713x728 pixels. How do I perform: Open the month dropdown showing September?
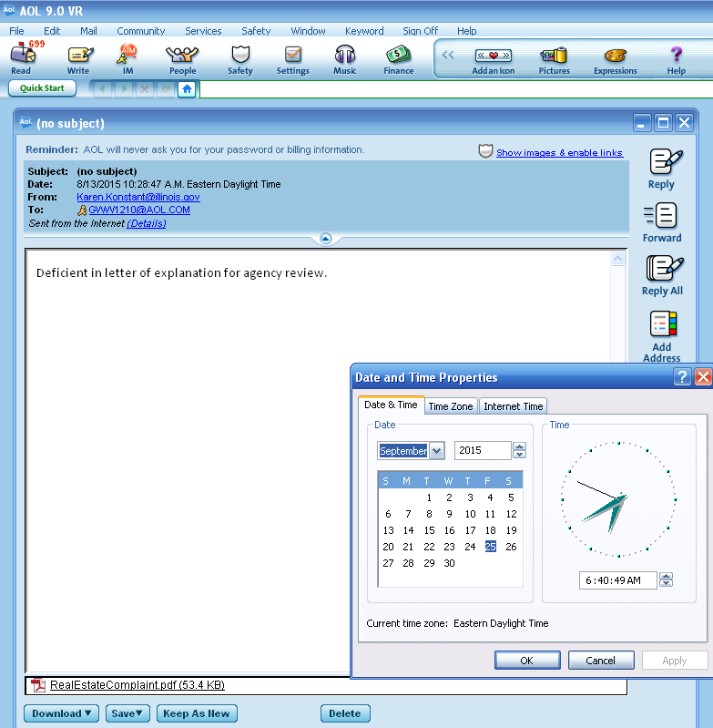tap(436, 450)
